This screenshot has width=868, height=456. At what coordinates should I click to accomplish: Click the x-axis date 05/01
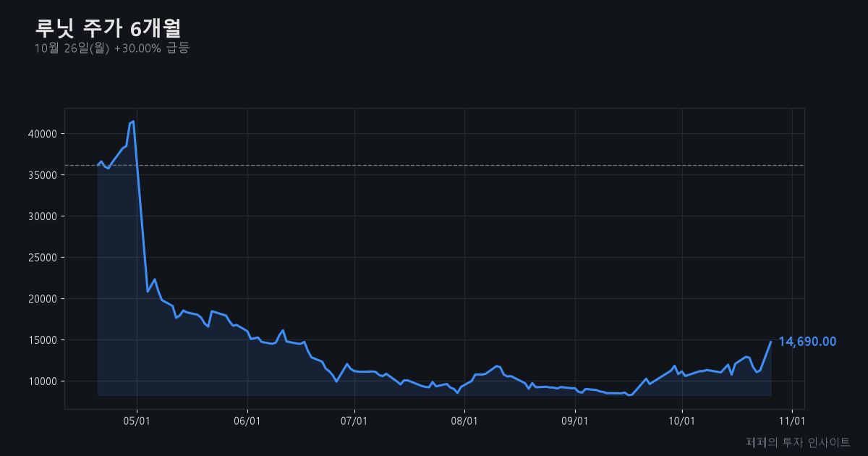pos(137,421)
